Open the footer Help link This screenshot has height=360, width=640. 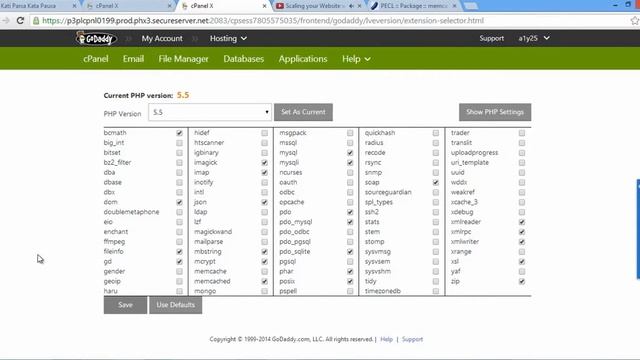click(386, 339)
